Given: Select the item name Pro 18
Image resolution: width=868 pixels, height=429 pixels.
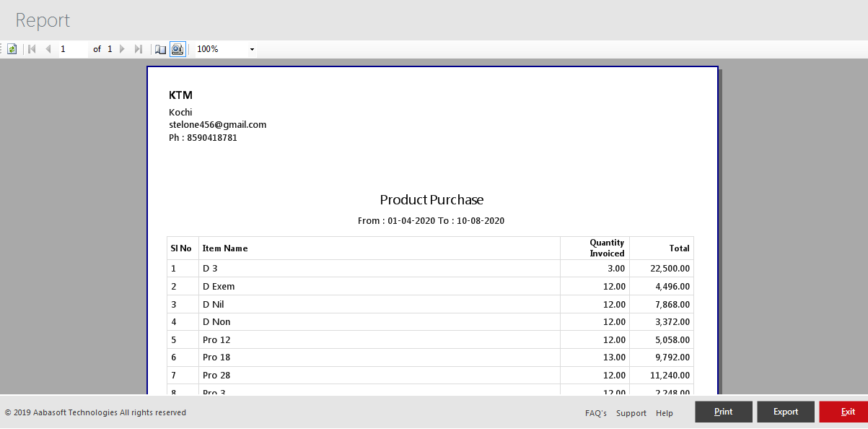Looking at the screenshot, I should coord(216,357).
